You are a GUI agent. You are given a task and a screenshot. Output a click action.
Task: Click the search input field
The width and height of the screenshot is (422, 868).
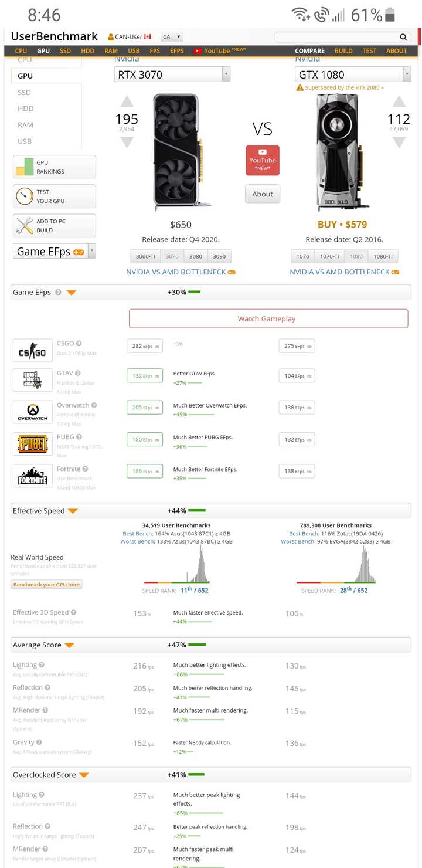[338, 37]
